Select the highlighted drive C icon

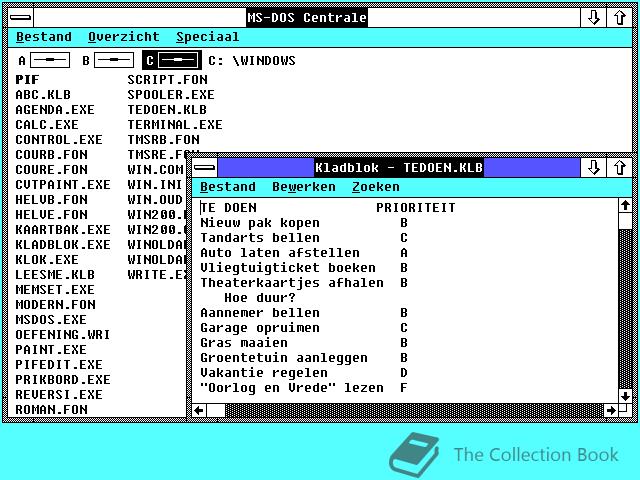pos(172,60)
